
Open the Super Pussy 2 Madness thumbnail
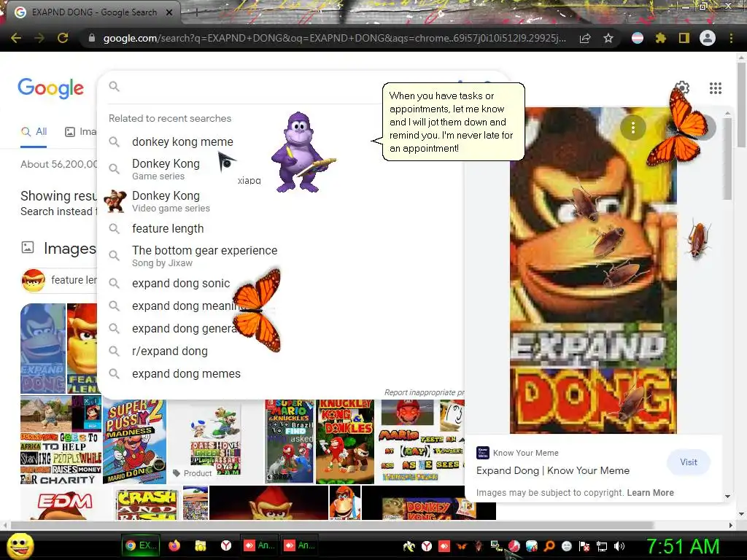coord(134,441)
